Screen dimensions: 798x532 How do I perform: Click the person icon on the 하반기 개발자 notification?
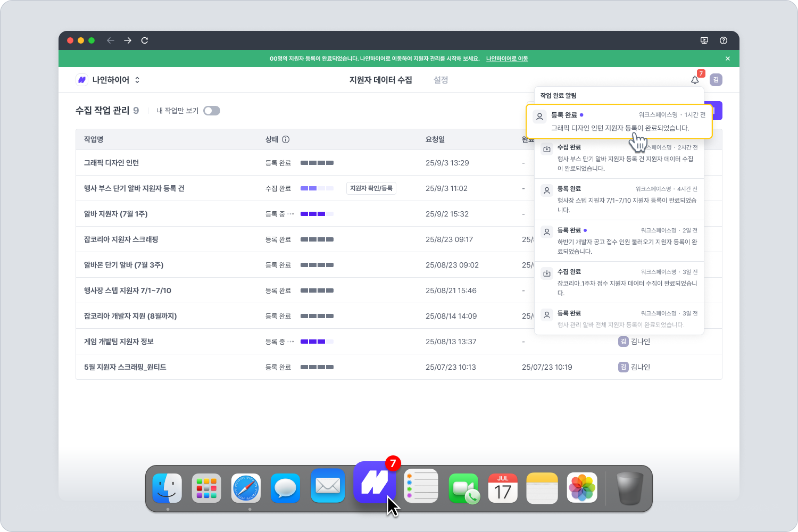pos(547,232)
